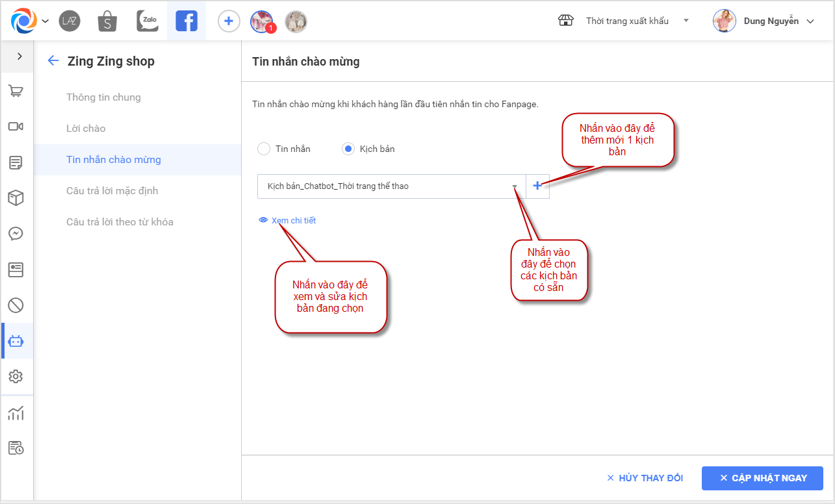
Task: Open the shopping cart sidebar icon
Action: (16, 91)
